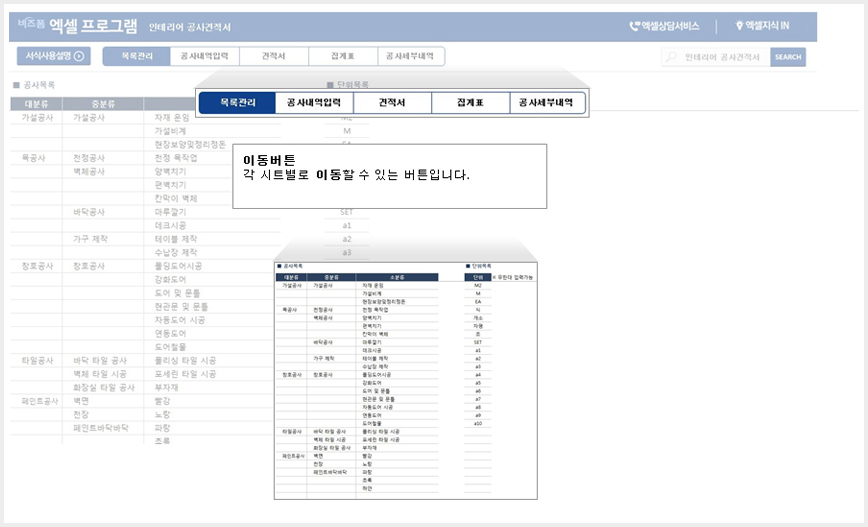Select the 양벽치기 cell in the faded large table
This screenshot has width=868, height=527.
[170, 172]
